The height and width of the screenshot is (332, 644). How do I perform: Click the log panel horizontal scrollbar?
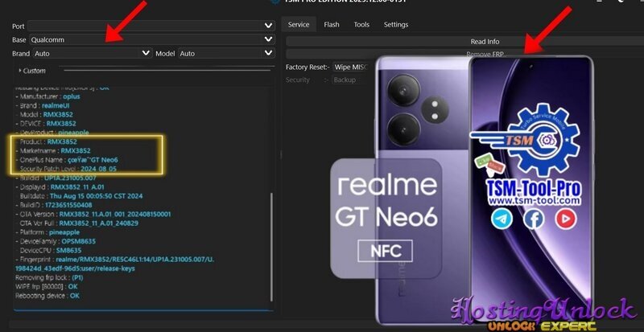pyautogui.click(x=141, y=309)
